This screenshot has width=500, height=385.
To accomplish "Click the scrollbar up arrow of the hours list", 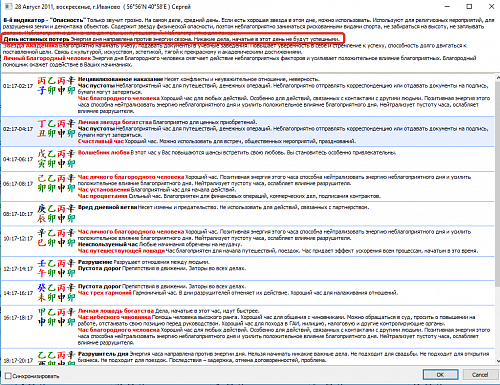I will (x=498, y=77).
